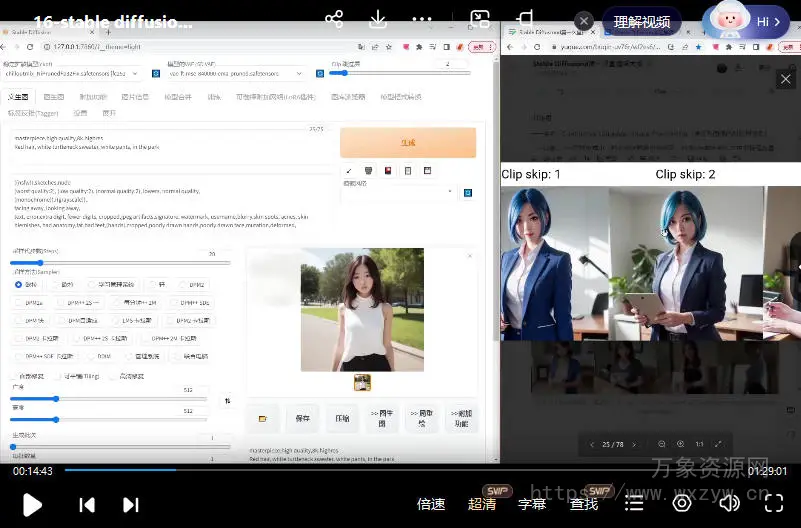The image size is (801, 528).
Task: Select the DPM2 sampler radio option
Action: click(x=184, y=285)
